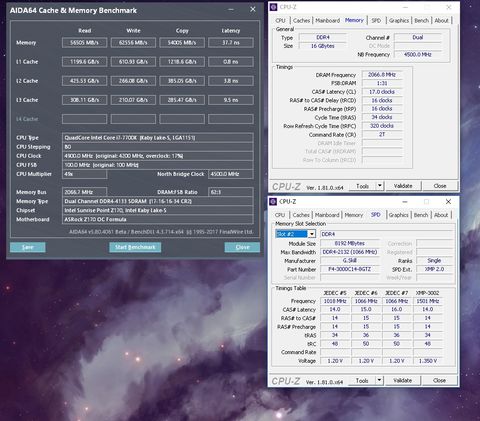Select the Memory tab in the upper CPU-Z window
The width and height of the screenshot is (480, 421).
point(354,20)
